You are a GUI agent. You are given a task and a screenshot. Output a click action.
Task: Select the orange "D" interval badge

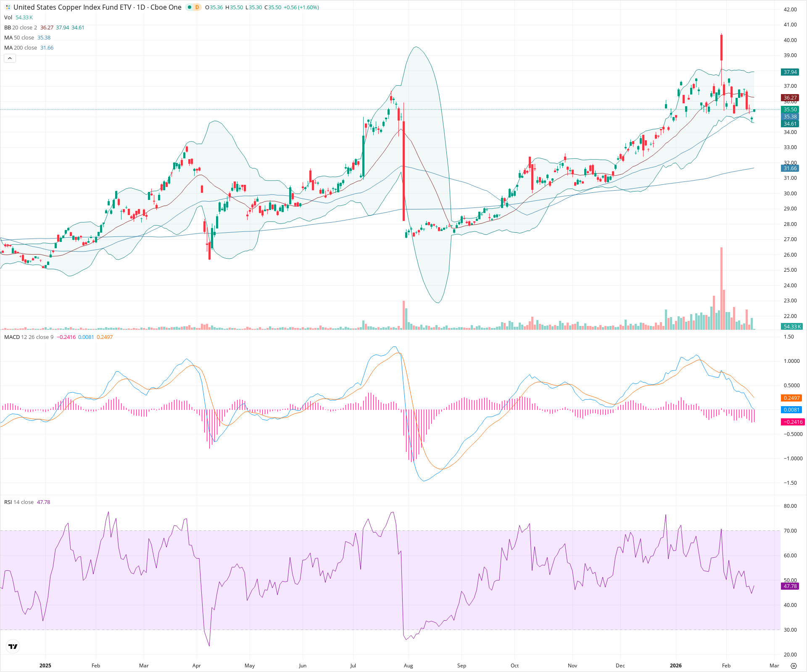point(196,7)
